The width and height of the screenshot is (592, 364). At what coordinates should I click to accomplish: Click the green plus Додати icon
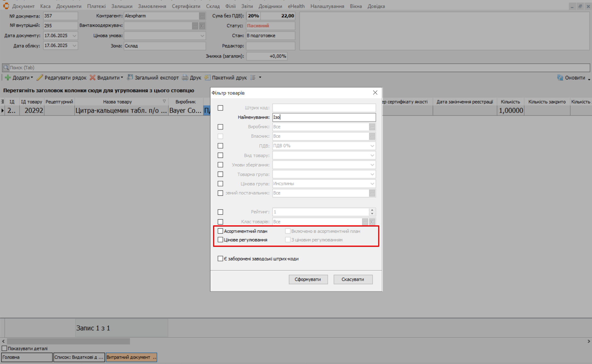click(8, 78)
